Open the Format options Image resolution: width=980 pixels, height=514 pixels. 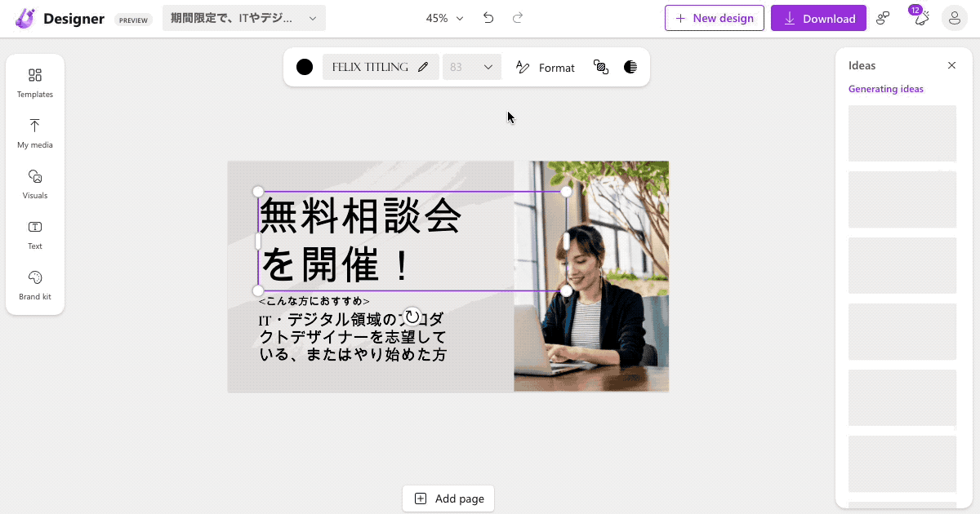coord(544,68)
